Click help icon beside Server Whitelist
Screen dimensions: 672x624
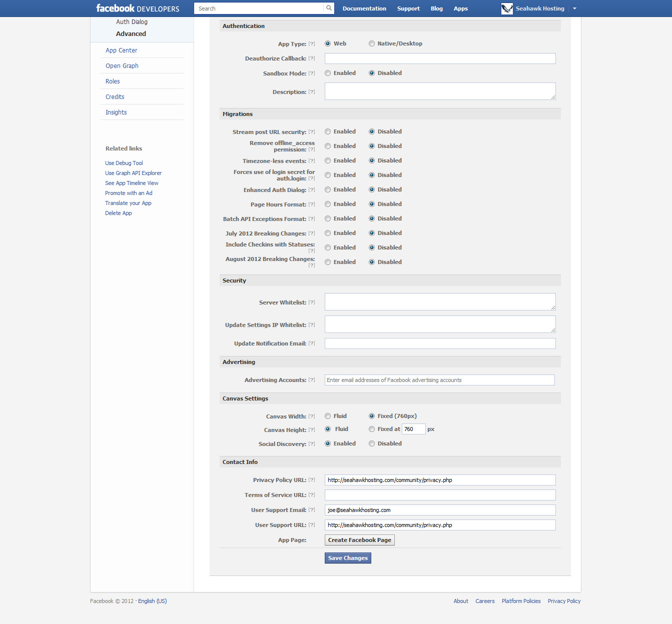(x=312, y=302)
